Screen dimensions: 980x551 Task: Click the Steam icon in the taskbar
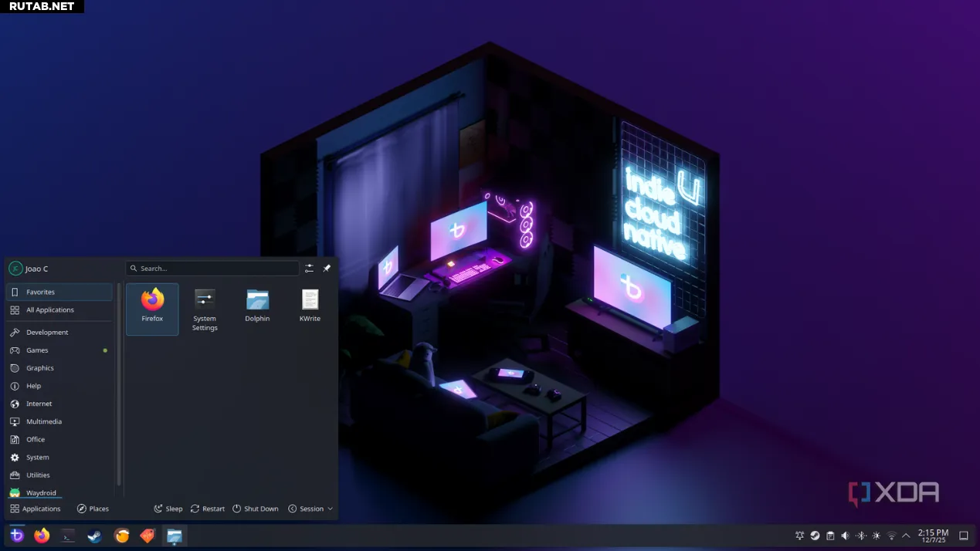pos(95,536)
